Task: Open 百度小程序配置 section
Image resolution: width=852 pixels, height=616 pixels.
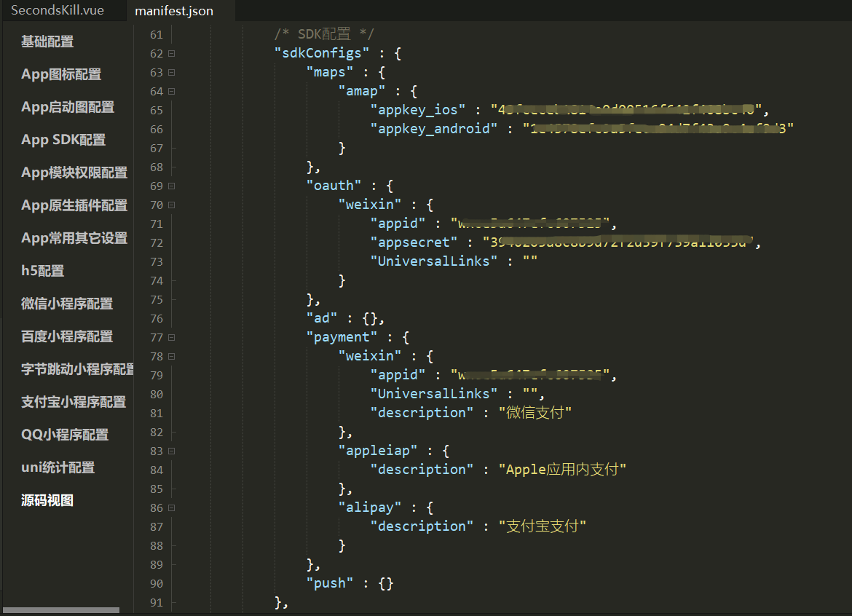Action: pyautogui.click(x=67, y=336)
